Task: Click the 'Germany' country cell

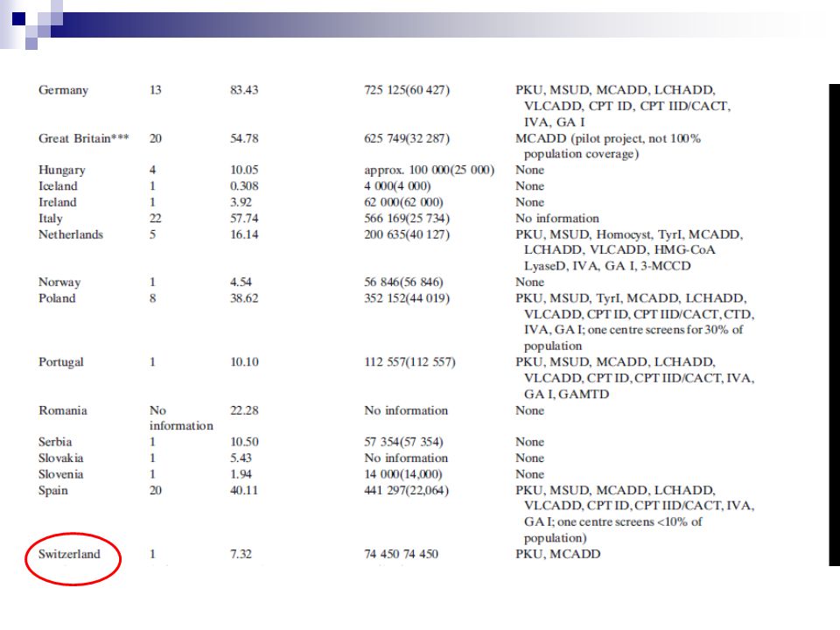Action: [x=63, y=90]
